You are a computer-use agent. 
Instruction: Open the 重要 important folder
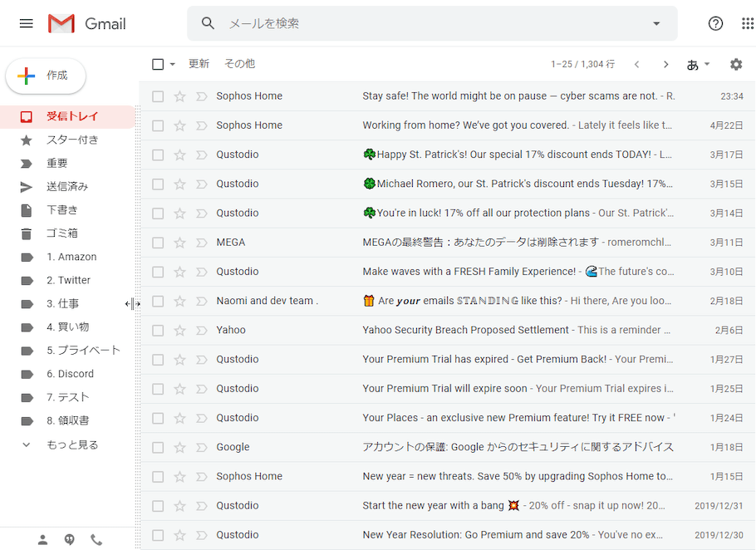[x=67, y=164]
